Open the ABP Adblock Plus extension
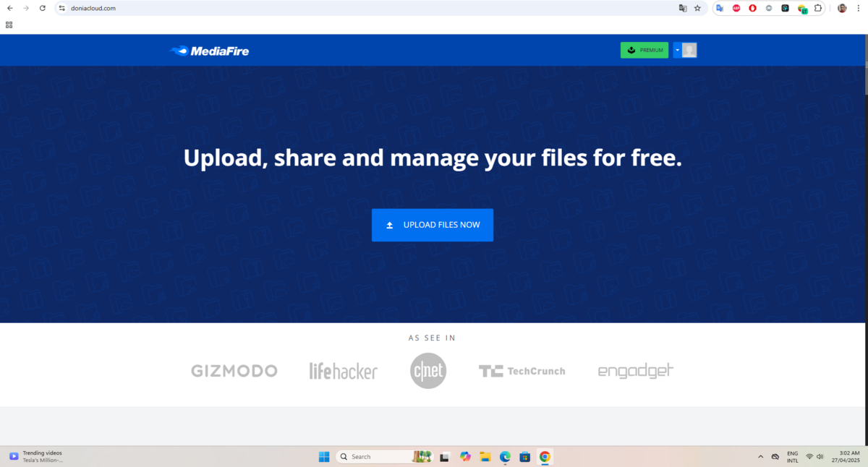The width and height of the screenshot is (868, 467). [x=736, y=8]
